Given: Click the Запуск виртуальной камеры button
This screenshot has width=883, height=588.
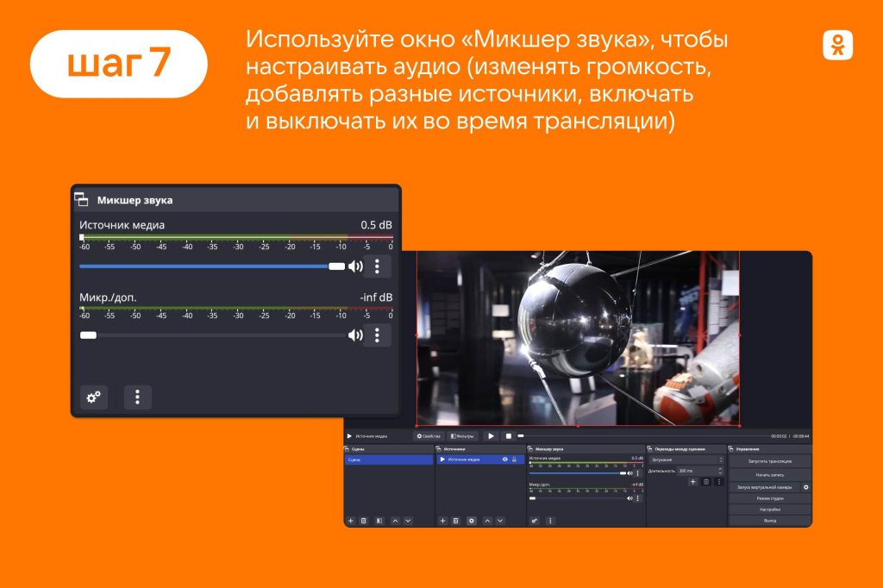Looking at the screenshot, I should pyautogui.click(x=764, y=487).
